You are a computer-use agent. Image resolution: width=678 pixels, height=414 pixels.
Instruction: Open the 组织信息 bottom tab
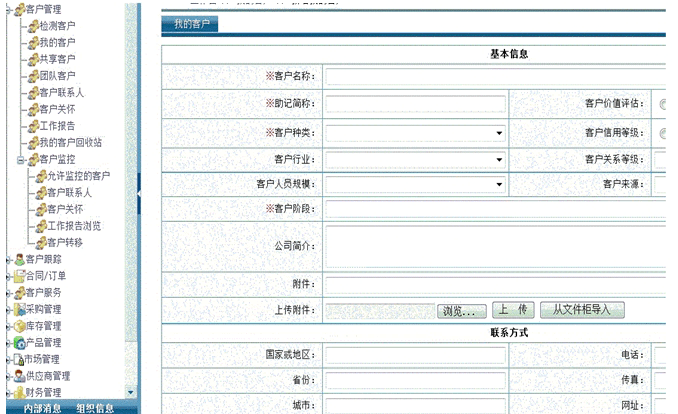pos(95,408)
